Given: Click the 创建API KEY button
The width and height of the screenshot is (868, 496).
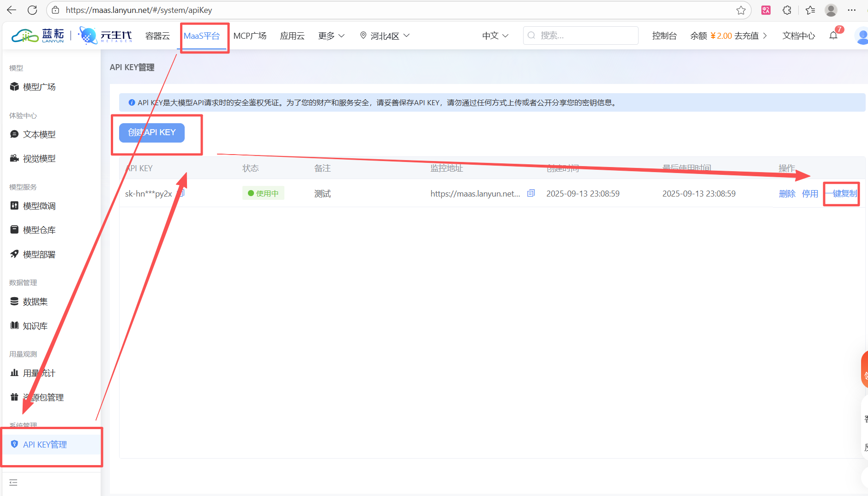Looking at the screenshot, I should 152,132.
